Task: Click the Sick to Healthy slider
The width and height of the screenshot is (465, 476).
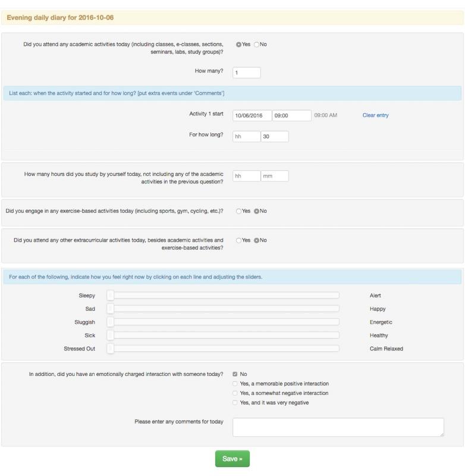Action: 223,336
